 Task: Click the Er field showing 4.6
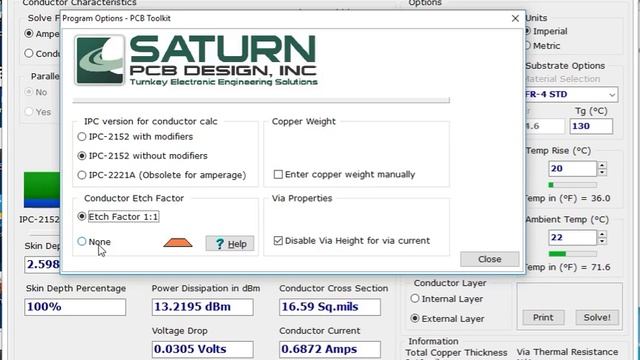tap(544, 126)
